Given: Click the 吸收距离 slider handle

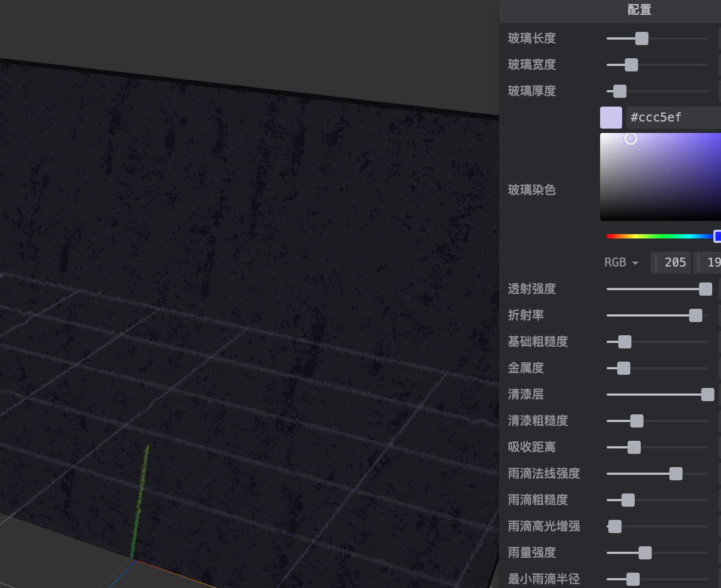Looking at the screenshot, I should coord(634,447).
